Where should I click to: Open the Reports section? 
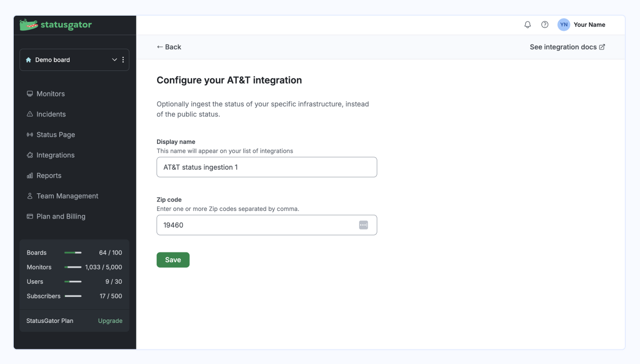point(48,175)
